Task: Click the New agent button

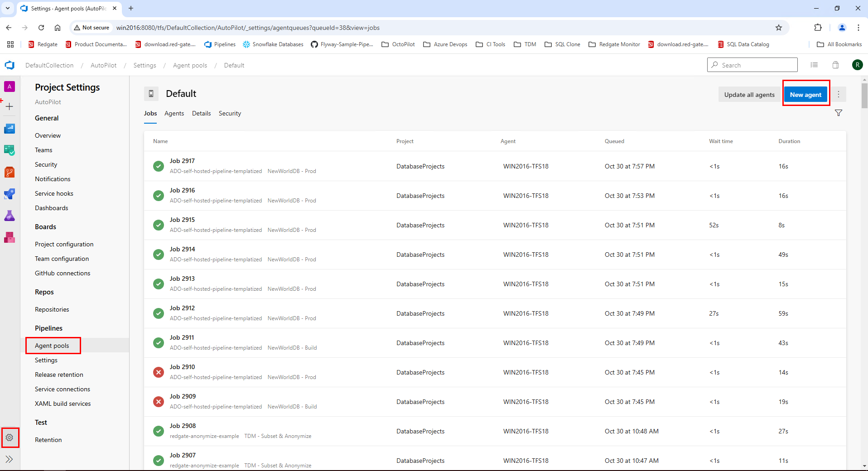Action: (805, 95)
